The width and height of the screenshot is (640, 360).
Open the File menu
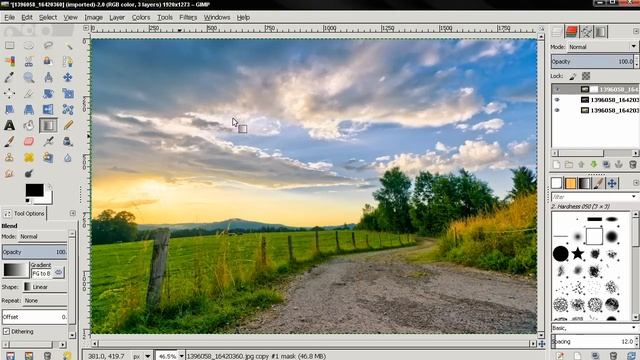(x=9, y=17)
